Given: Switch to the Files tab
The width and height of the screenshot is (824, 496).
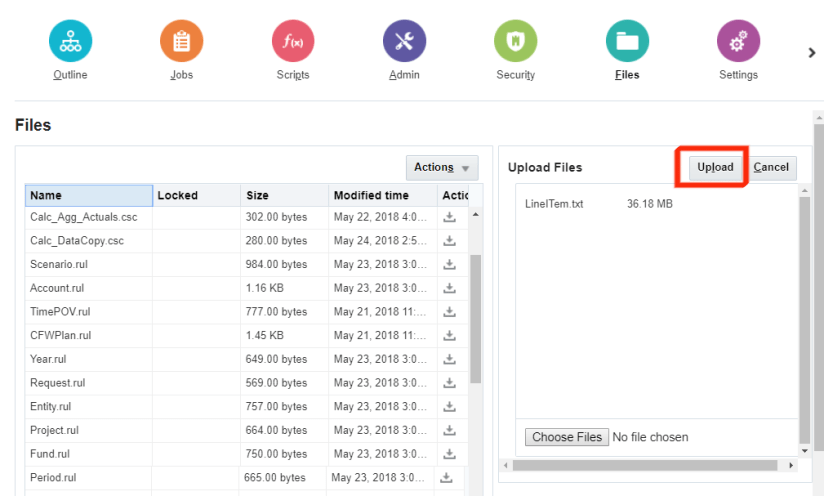Looking at the screenshot, I should click(627, 41).
